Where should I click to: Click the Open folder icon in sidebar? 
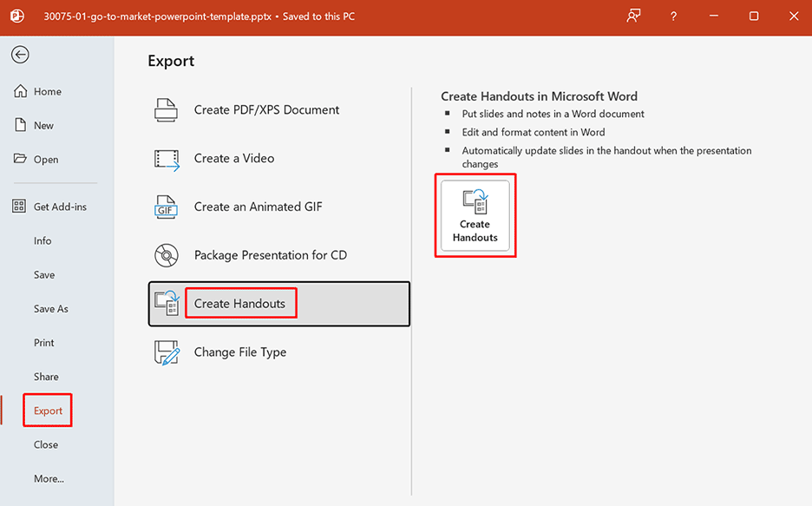[19, 159]
